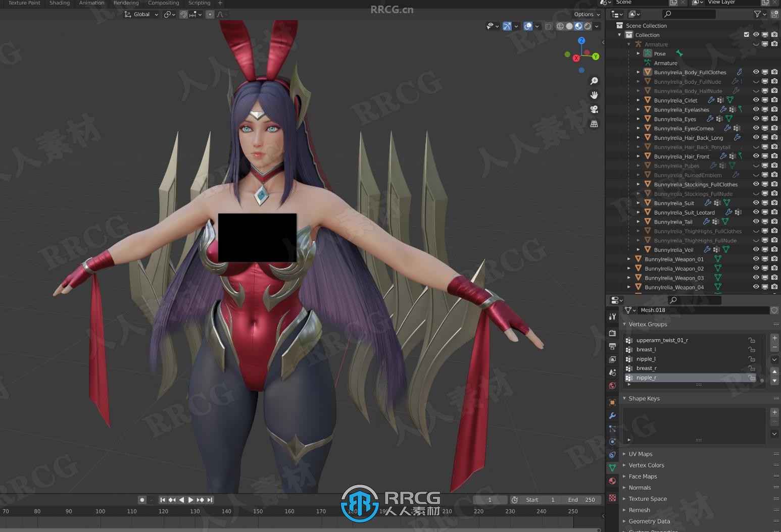Image resolution: width=781 pixels, height=532 pixels.
Task: Show BunnyIrelia_Body_FullNude in viewport
Action: (756, 81)
